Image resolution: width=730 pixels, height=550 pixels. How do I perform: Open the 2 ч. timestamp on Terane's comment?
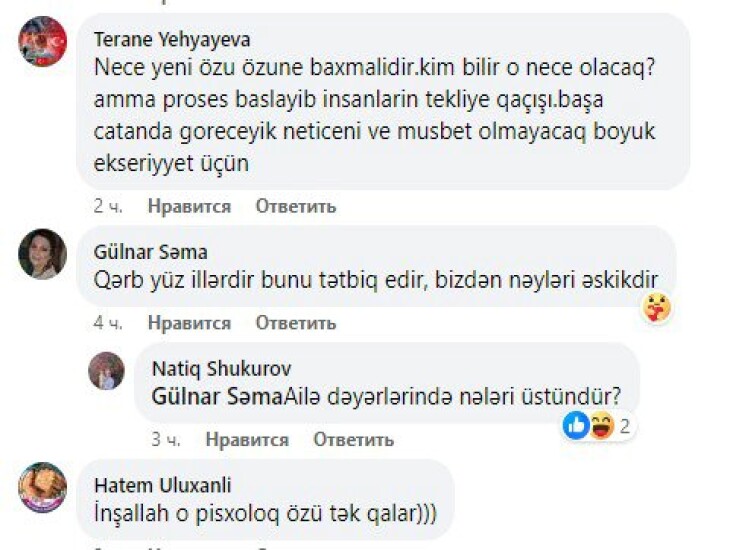coord(108,206)
